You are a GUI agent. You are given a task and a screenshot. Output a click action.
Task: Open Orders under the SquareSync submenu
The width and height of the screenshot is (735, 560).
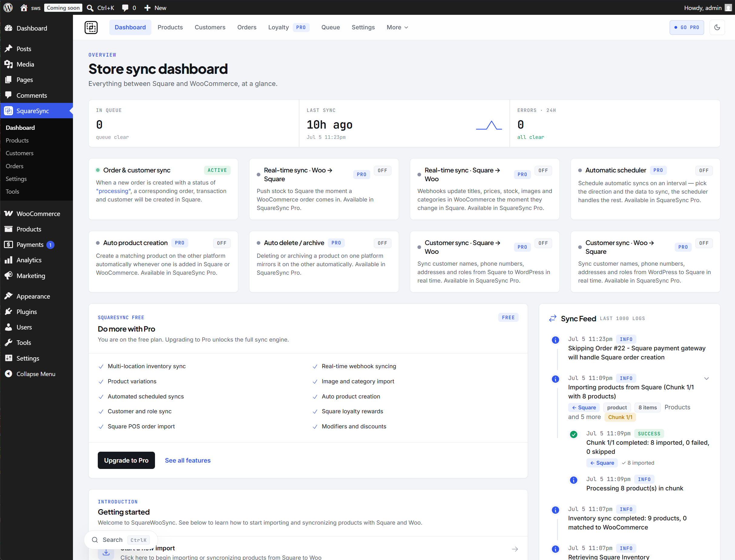tap(14, 166)
